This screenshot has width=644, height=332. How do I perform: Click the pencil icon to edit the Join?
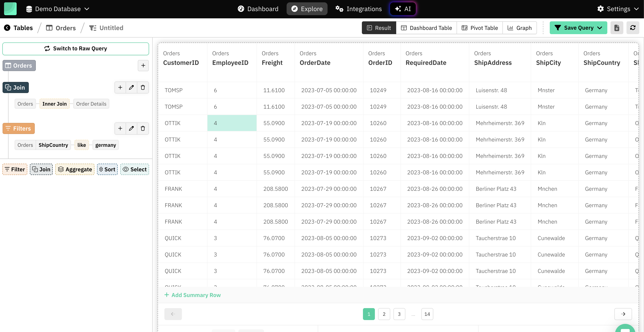click(x=131, y=87)
